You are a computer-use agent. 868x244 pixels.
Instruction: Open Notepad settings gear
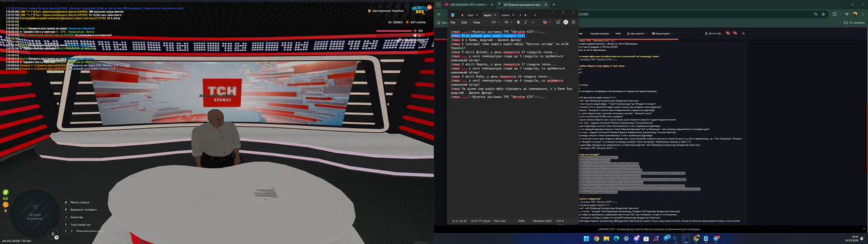pyautogui.click(x=573, y=22)
